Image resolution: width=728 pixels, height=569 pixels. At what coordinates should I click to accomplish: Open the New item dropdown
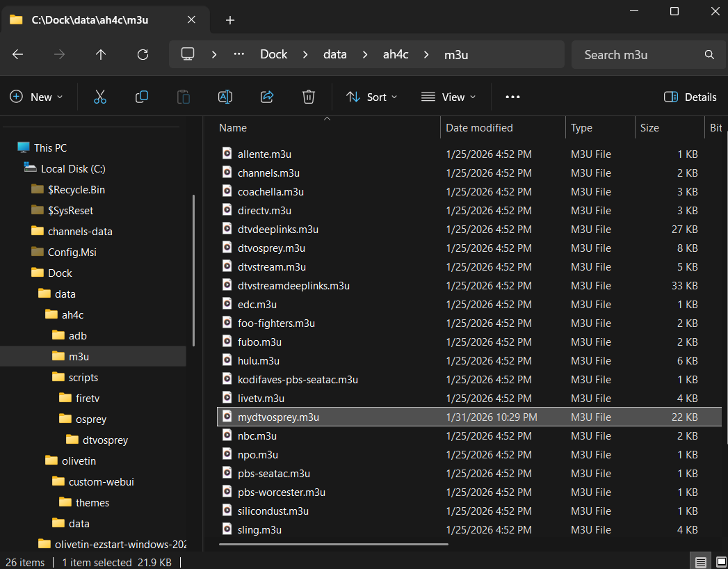tap(36, 97)
